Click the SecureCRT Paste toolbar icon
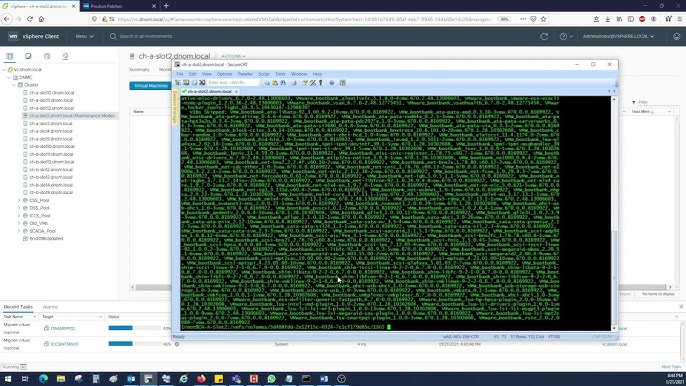Screen dimensions: 686x386 pyautogui.click(x=275, y=82)
